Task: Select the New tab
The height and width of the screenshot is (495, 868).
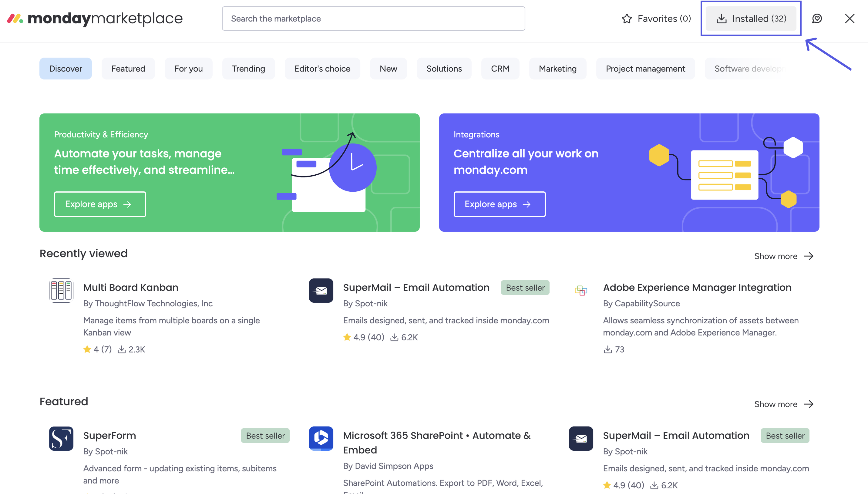Action: pyautogui.click(x=388, y=68)
